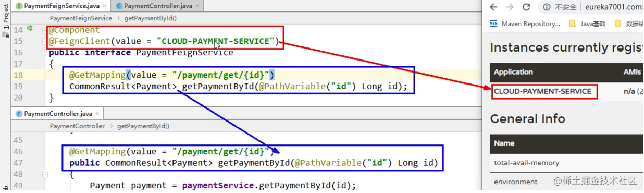Select the total-avail-memory row
Screen dimensions: 644x193
[x=566, y=163]
